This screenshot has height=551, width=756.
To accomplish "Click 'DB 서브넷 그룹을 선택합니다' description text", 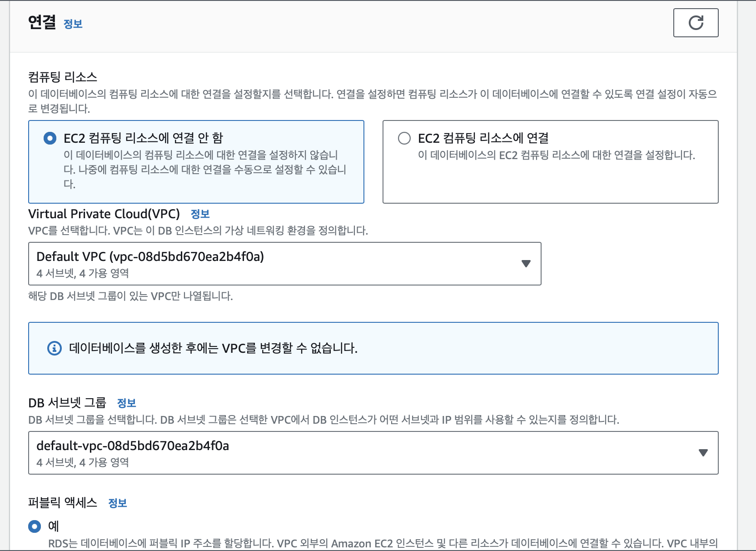I will point(323,420).
